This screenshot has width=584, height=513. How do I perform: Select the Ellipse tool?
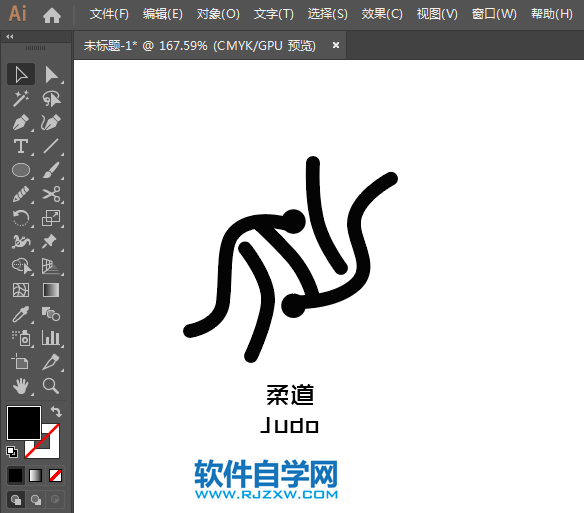point(21,170)
